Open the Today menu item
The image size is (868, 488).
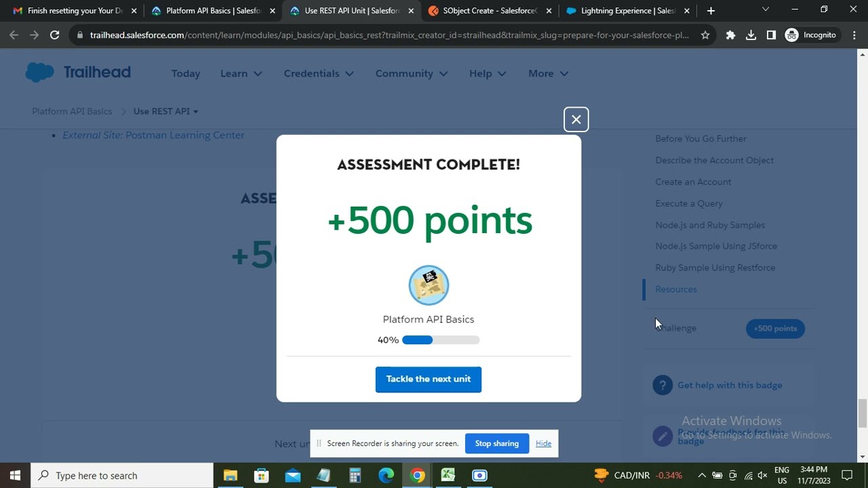click(x=185, y=73)
